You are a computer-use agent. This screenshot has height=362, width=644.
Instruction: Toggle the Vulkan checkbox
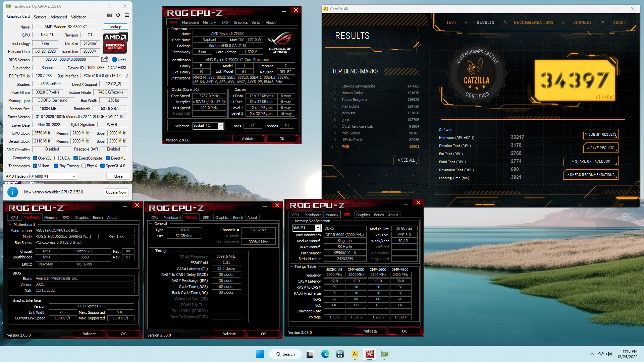pos(35,166)
